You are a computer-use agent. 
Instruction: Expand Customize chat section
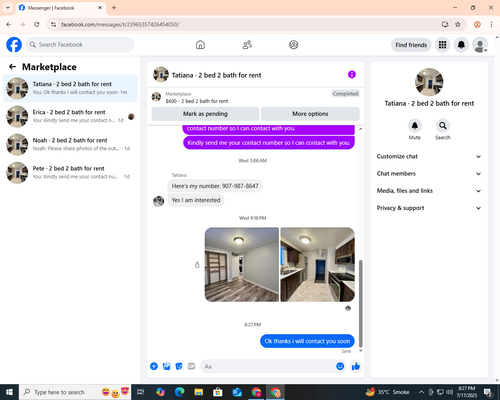pos(429,156)
